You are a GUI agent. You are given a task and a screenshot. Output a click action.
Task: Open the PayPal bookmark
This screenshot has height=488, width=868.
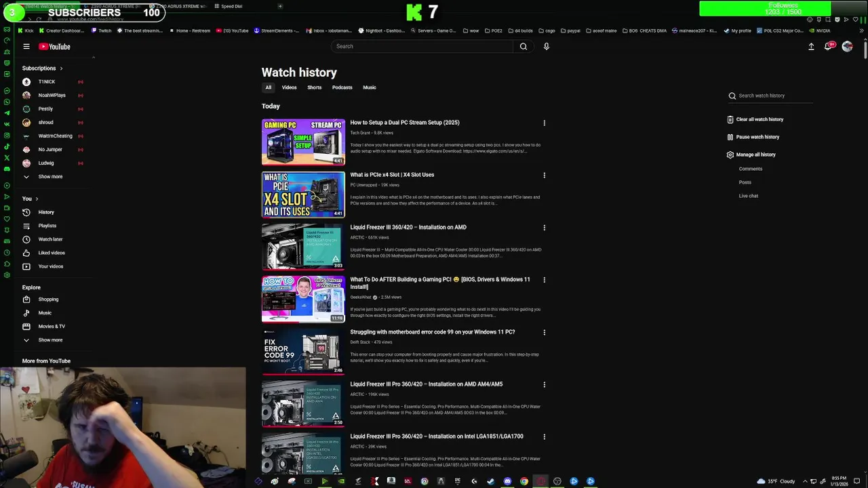[x=570, y=30]
